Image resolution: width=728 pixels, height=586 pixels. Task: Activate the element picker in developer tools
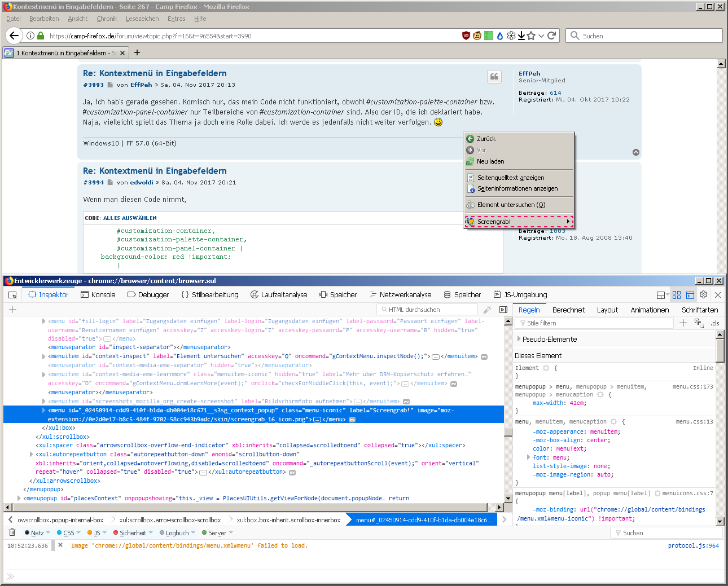pos(12,295)
